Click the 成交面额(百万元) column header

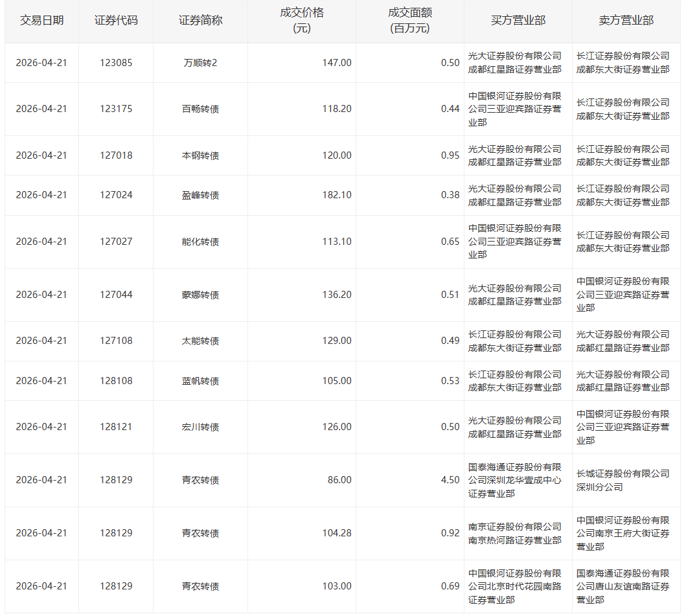click(409, 20)
